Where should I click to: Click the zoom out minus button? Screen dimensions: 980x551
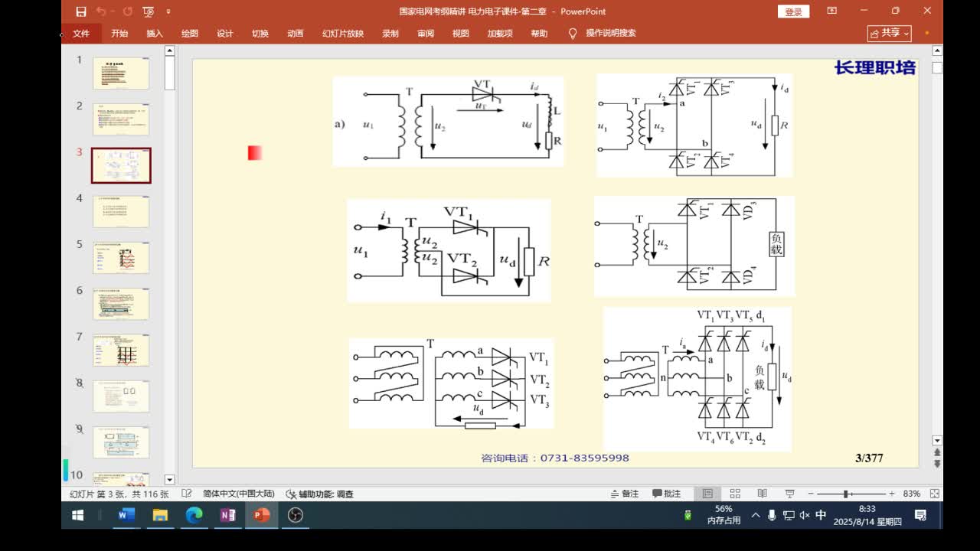click(811, 494)
